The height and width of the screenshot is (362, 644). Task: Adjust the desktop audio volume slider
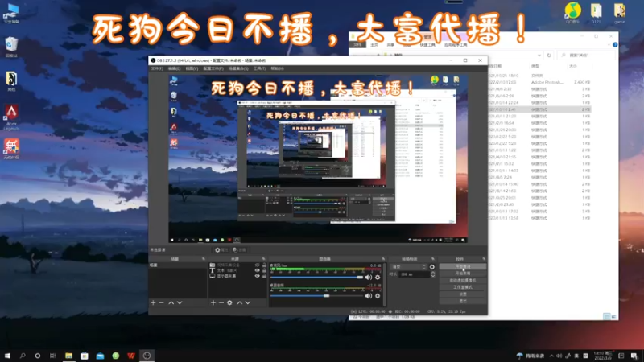point(316,296)
